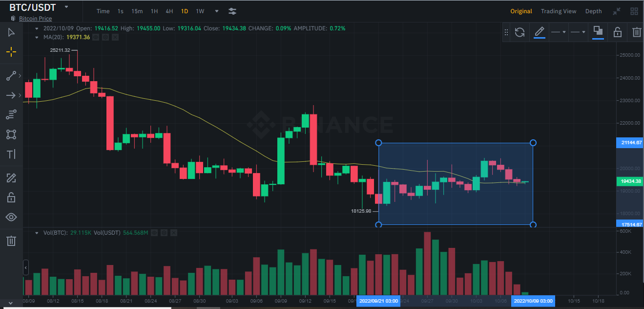Screen dimensions: 644x309
Task: Switch to Original chart view
Action: [x=521, y=11]
